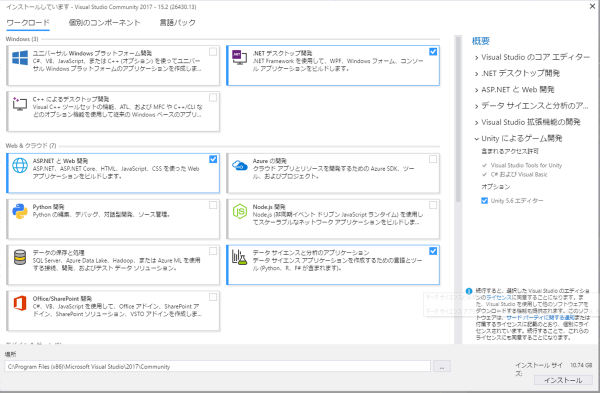
Task: Open the 言語パック tab
Action: click(x=178, y=23)
